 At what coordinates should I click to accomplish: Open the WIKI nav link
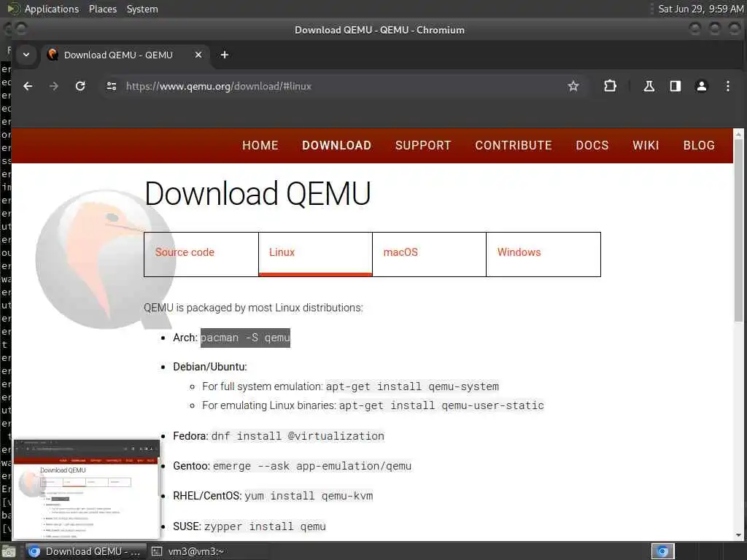pos(646,145)
